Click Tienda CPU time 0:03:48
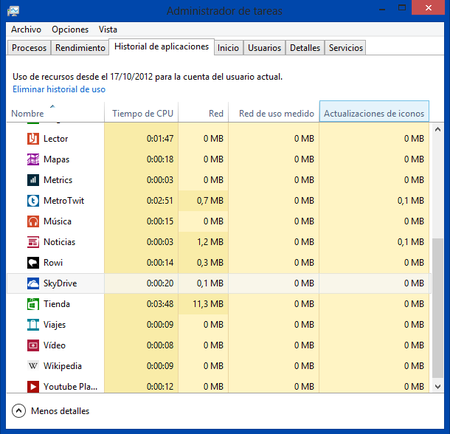 160,304
